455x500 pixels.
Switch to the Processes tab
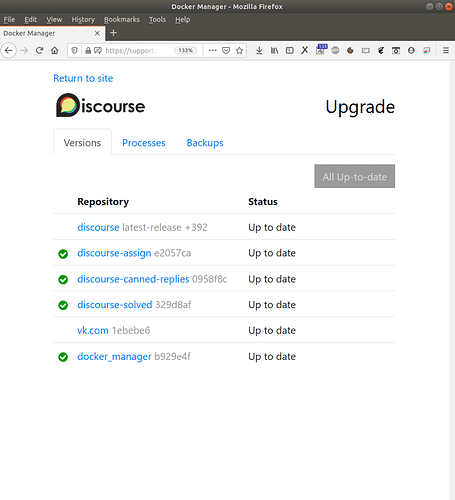point(144,143)
